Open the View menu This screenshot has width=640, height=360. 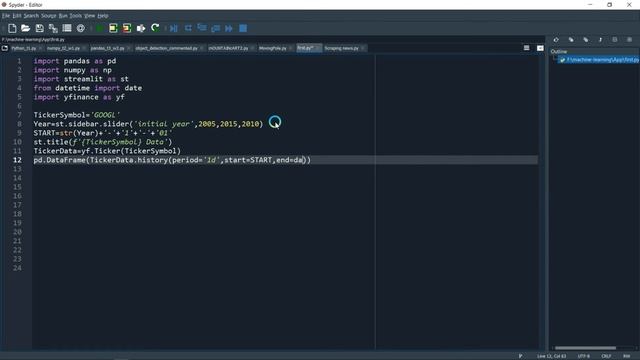[x=89, y=16]
